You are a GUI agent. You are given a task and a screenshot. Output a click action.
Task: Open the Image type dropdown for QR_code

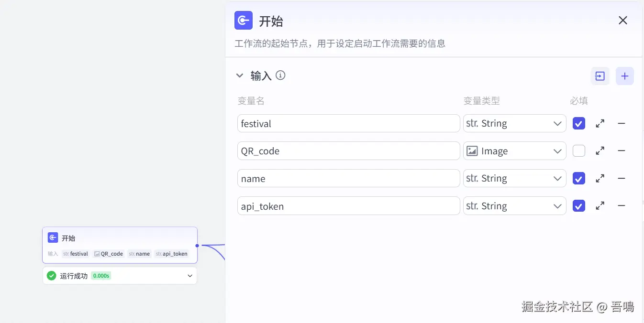tap(514, 151)
